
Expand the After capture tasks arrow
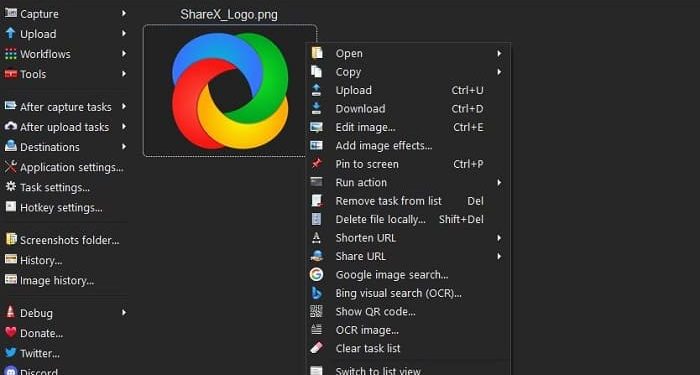(124, 107)
